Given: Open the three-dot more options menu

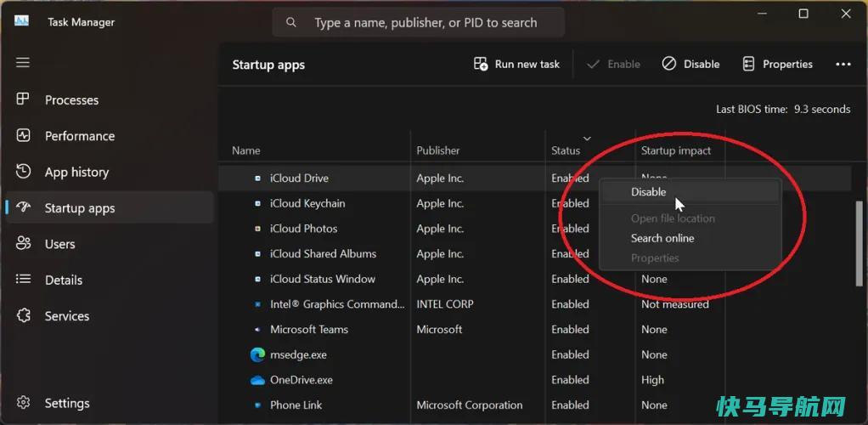Looking at the screenshot, I should (843, 65).
